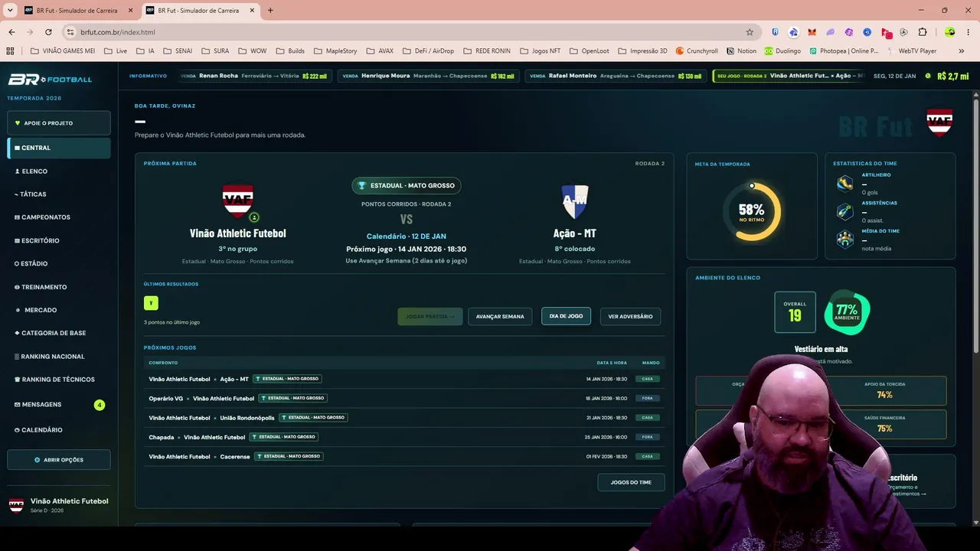The width and height of the screenshot is (980, 551).
Task: Click the Dia de Jogo button
Action: coord(566,316)
